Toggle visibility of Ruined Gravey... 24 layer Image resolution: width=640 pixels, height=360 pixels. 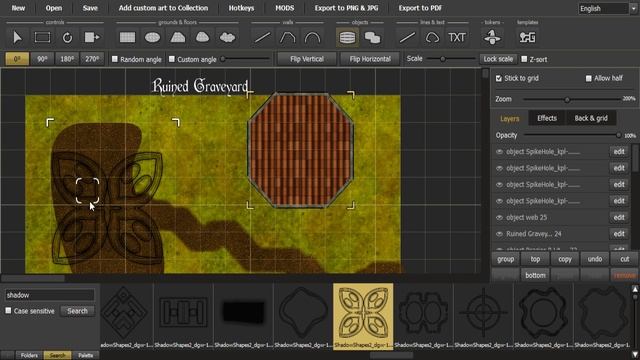click(499, 234)
